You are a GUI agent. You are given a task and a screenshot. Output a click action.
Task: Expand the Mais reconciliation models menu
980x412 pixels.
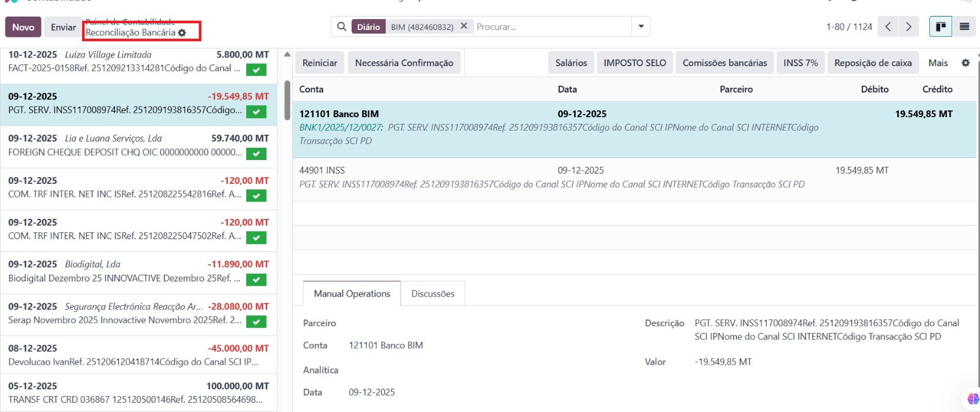click(938, 63)
